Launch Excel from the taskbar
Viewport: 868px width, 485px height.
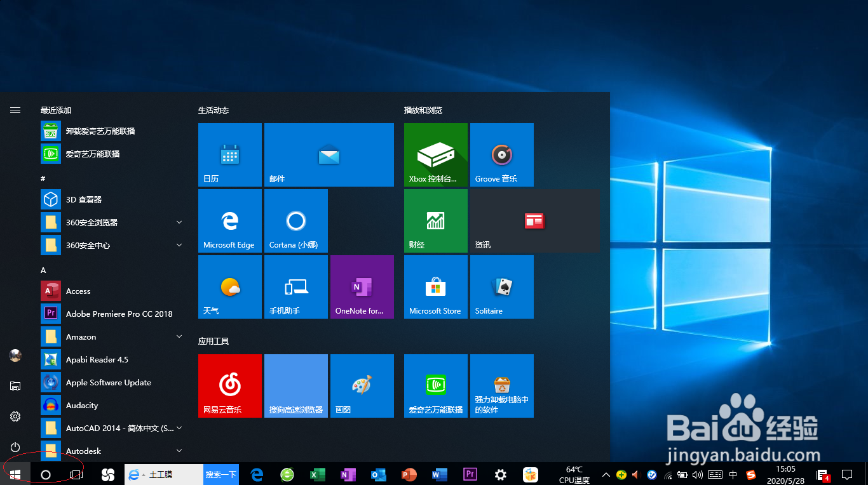pyautogui.click(x=318, y=474)
